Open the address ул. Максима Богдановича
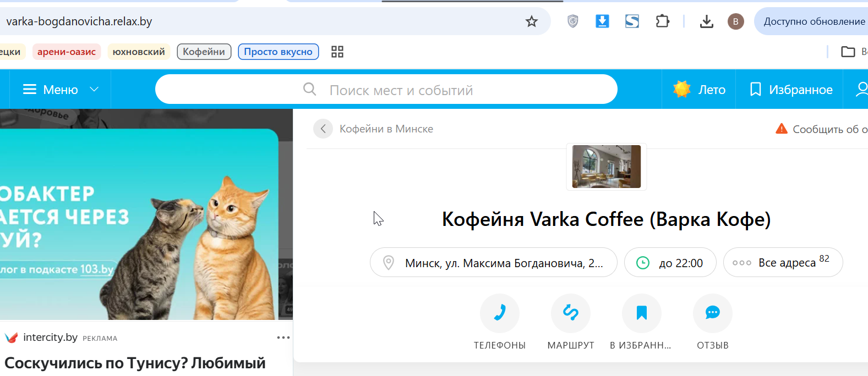868x376 pixels. [x=494, y=263]
